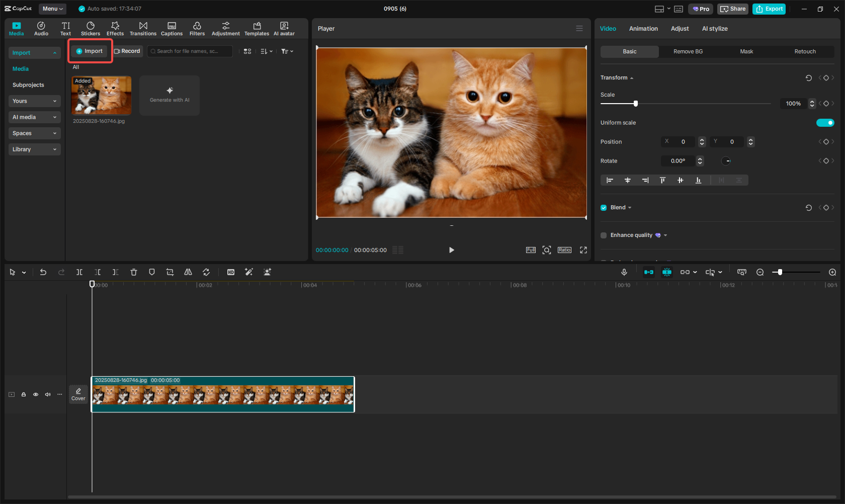845x504 pixels.
Task: Click the Export button
Action: pyautogui.click(x=769, y=9)
